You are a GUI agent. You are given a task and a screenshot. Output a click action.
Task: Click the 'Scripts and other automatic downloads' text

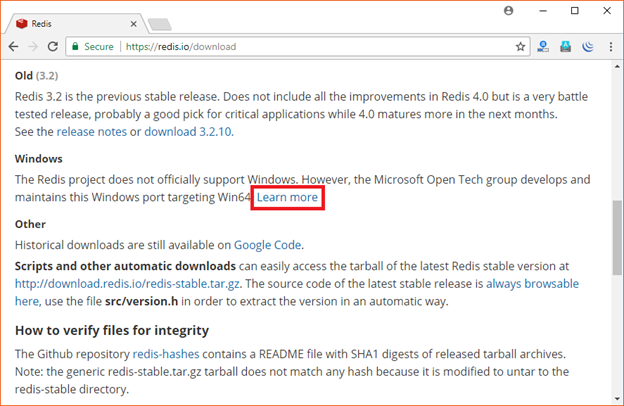point(125,266)
